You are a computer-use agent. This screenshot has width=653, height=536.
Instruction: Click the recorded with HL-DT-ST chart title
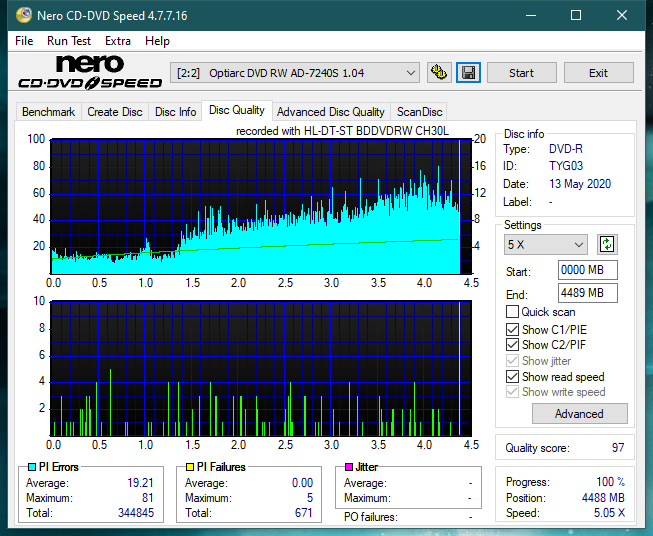342,131
